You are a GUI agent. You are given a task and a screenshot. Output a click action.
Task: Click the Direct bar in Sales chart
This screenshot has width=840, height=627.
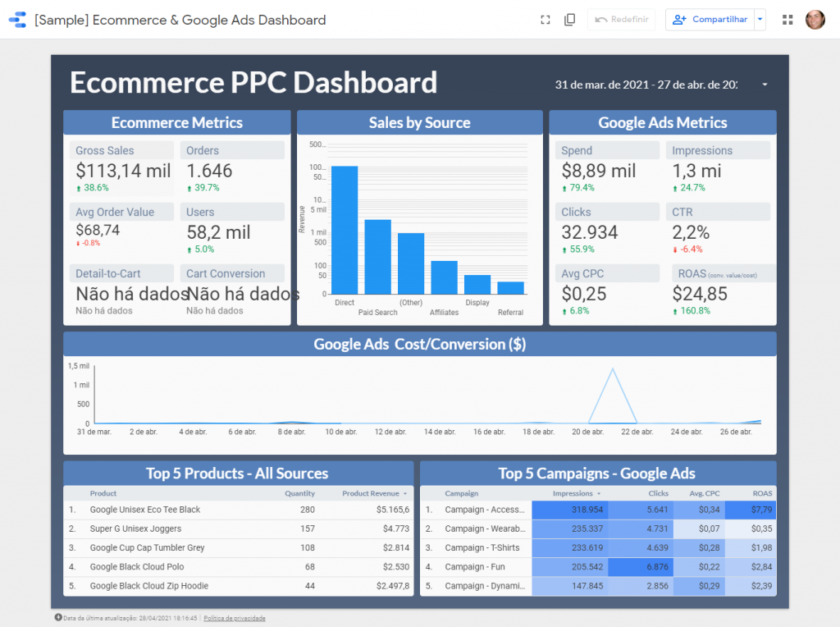[345, 230]
